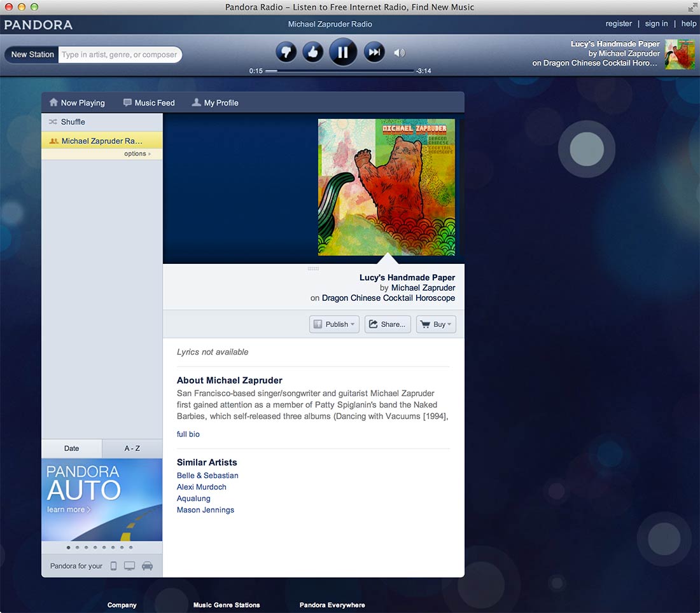Image resolution: width=700 pixels, height=613 pixels.
Task: Click the thumbs up icon
Action: (x=313, y=53)
